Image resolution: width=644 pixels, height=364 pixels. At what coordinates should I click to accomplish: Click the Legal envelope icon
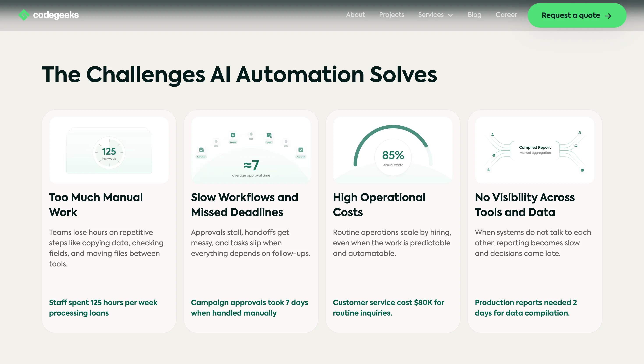(269, 135)
